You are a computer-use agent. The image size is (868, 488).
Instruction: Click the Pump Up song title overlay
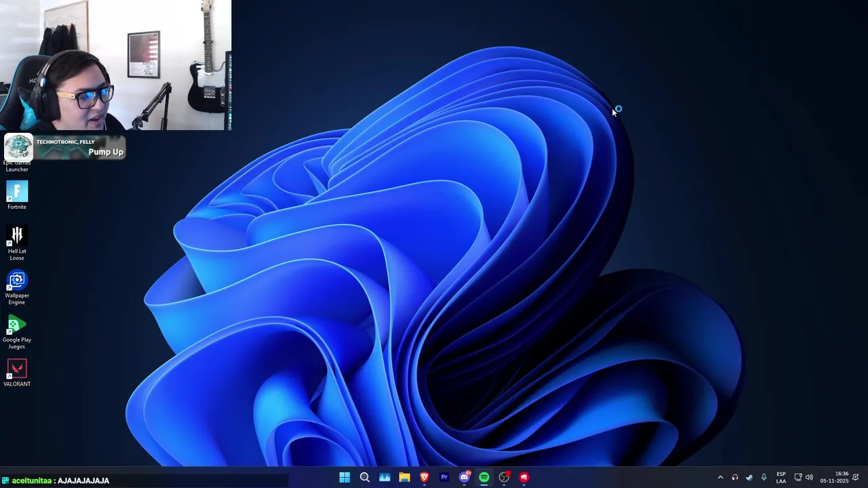(106, 152)
